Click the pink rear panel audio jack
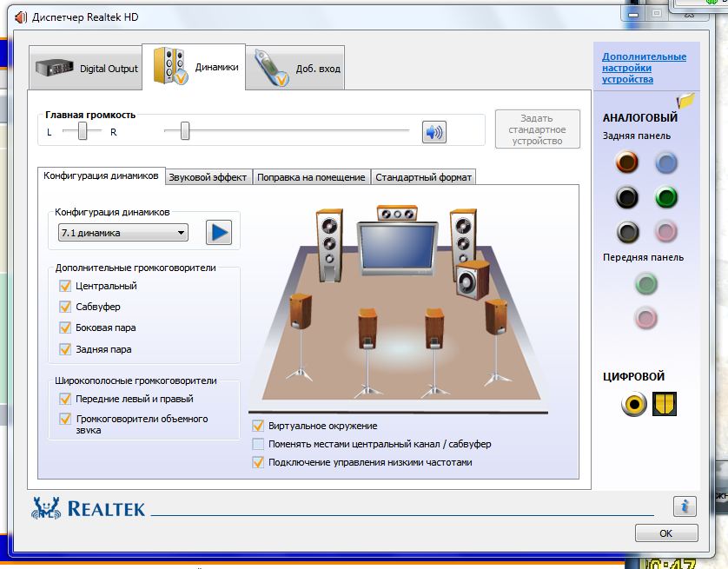Viewport: 728px width, 569px height. 666,232
